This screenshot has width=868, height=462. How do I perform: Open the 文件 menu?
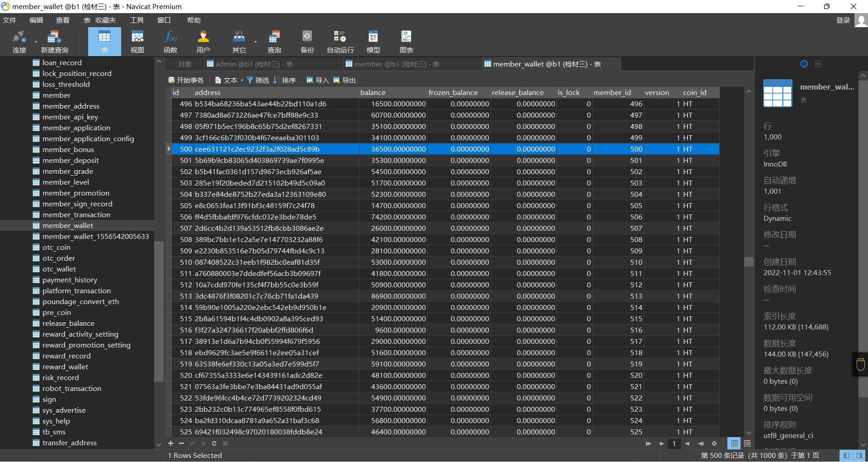(x=9, y=20)
